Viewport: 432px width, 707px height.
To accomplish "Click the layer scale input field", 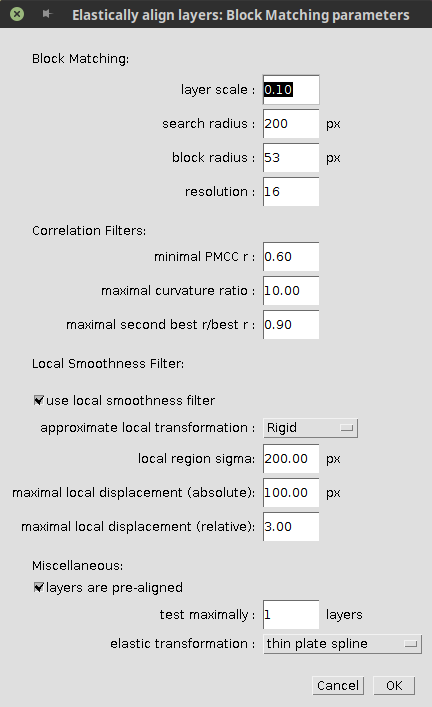I will 291,90.
